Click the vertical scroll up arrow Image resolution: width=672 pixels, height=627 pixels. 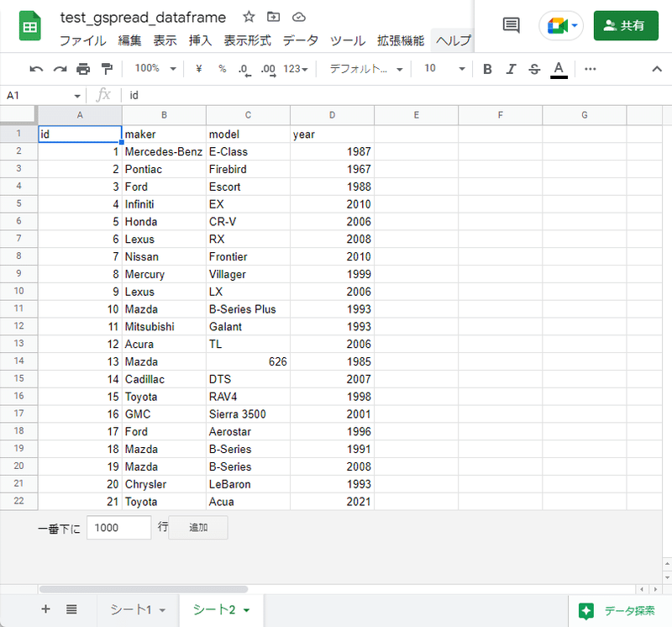(x=667, y=563)
